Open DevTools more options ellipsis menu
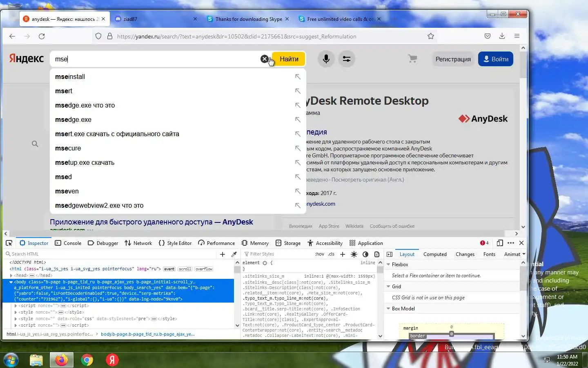This screenshot has width=588, height=368. [511, 243]
